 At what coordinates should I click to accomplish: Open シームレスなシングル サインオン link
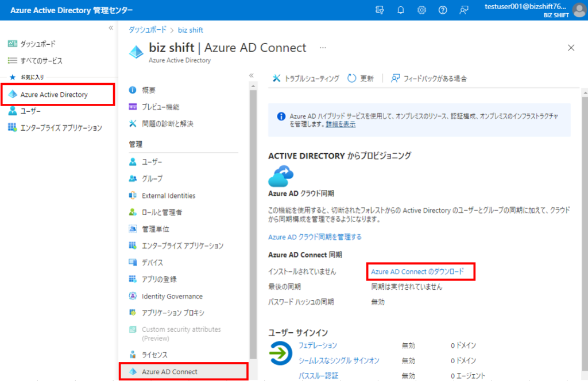[339, 360]
